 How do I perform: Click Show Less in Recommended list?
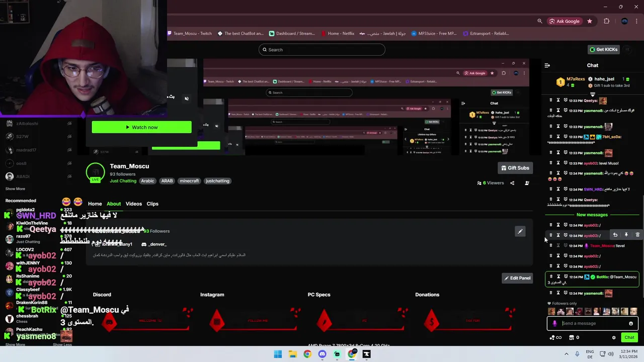point(62,344)
